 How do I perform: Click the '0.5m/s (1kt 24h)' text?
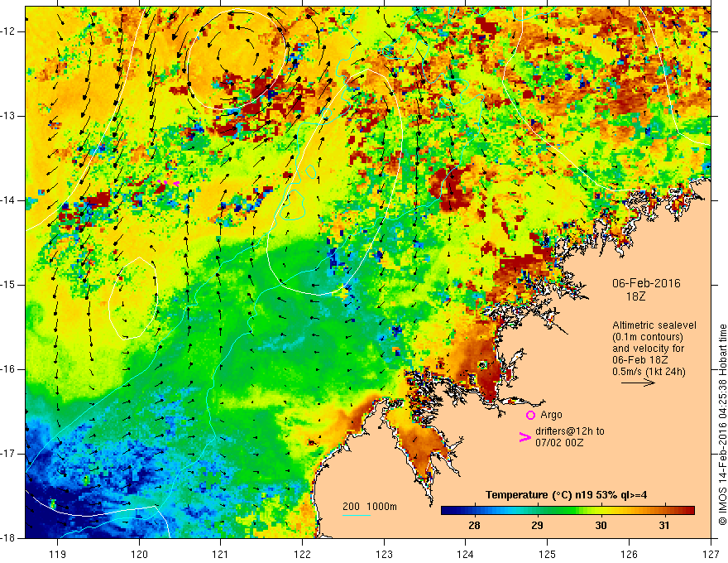pyautogui.click(x=649, y=372)
